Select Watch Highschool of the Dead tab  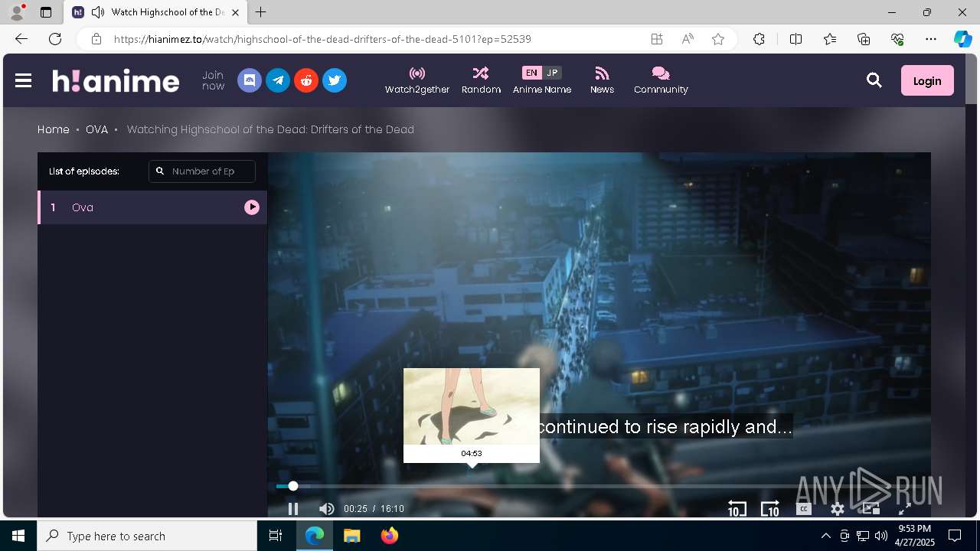pyautogui.click(x=155, y=12)
